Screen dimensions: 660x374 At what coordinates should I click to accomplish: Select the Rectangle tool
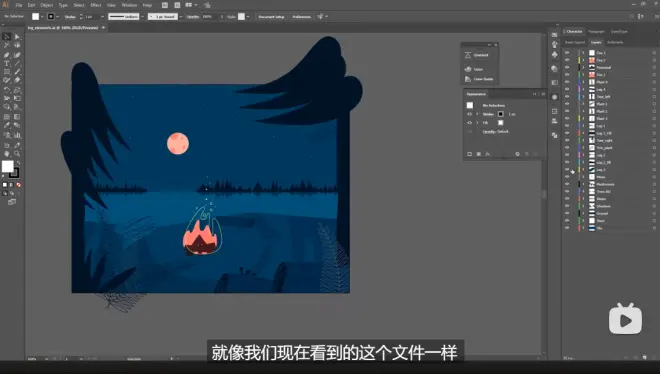click(x=7, y=71)
